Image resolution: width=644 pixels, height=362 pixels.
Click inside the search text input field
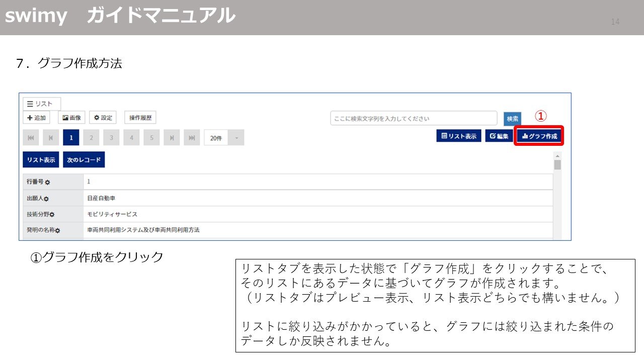413,118
